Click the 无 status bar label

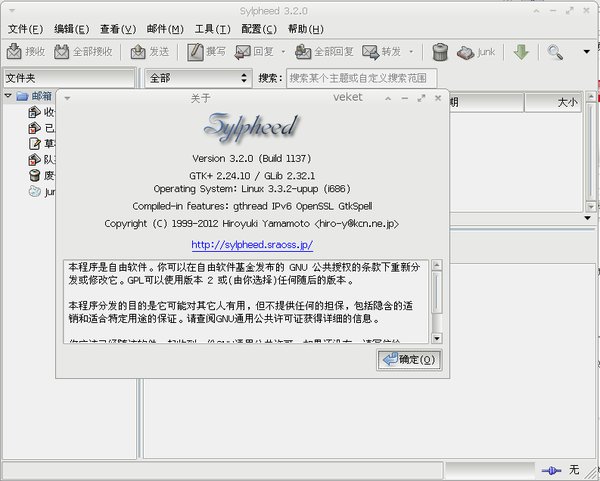pos(574,470)
